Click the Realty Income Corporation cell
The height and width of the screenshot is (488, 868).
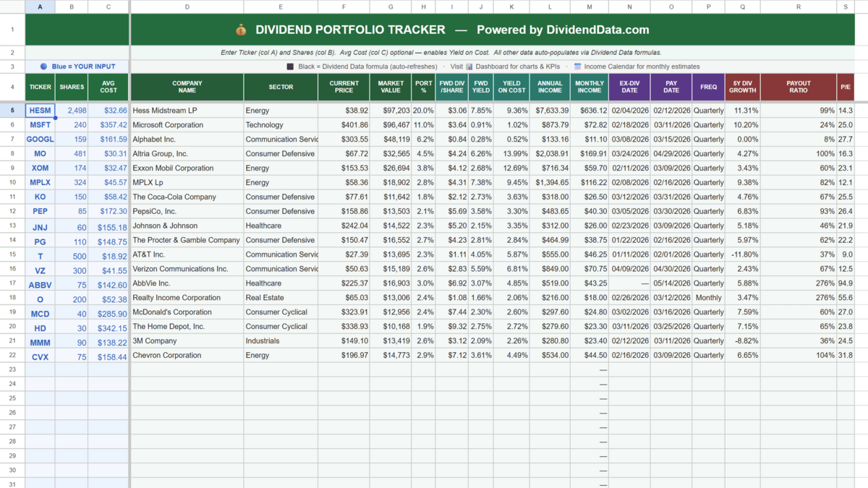click(x=187, y=298)
